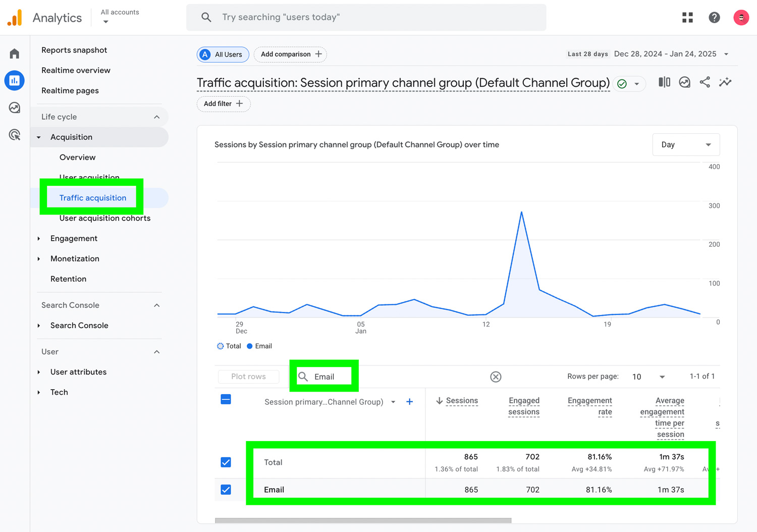Open the Home icon in left rail
This screenshot has width=757, height=532.
click(15, 54)
